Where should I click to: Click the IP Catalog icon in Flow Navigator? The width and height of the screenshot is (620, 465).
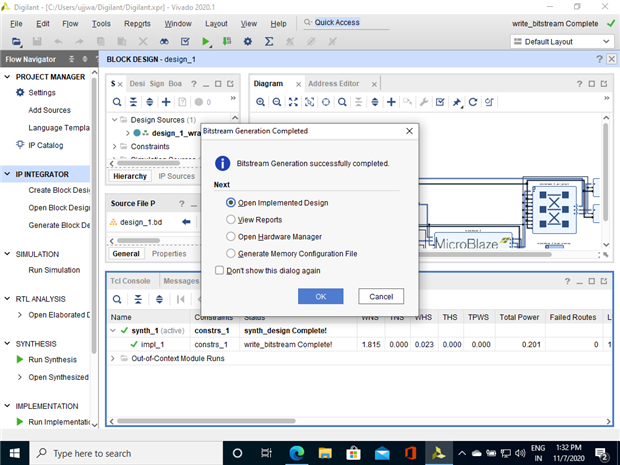[x=20, y=145]
